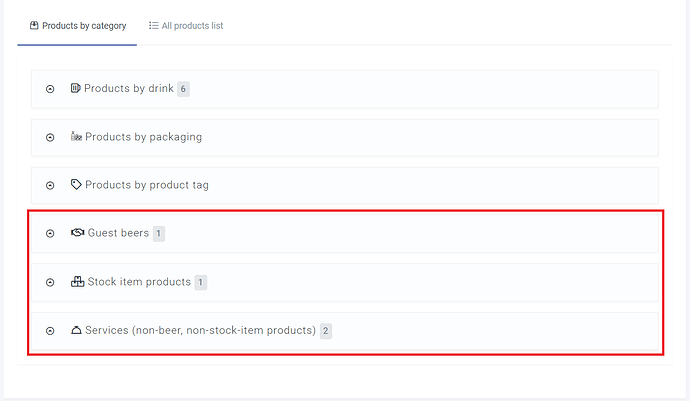Viewport: 690px width, 401px height.
Task: Click the service bell icon beside Services
Action: [x=77, y=330]
